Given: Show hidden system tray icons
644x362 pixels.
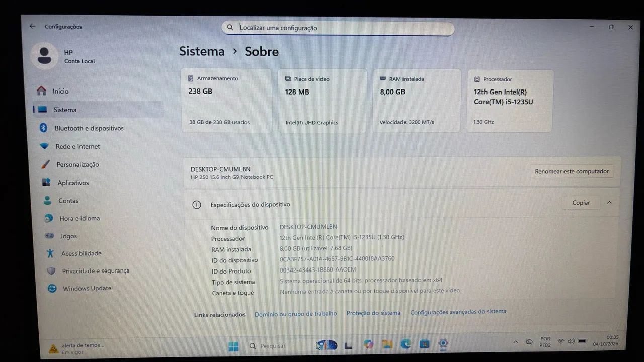Looking at the screenshot, I should click(x=515, y=342).
